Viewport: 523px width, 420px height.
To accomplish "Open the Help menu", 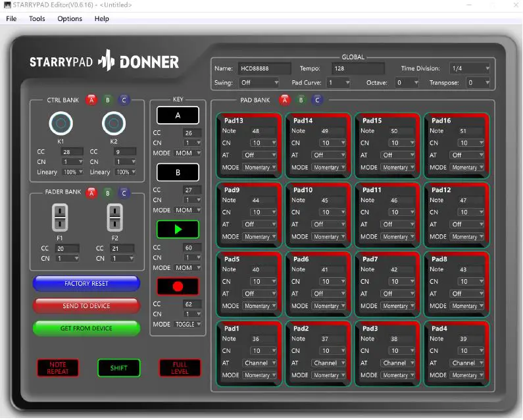I will click(x=102, y=18).
